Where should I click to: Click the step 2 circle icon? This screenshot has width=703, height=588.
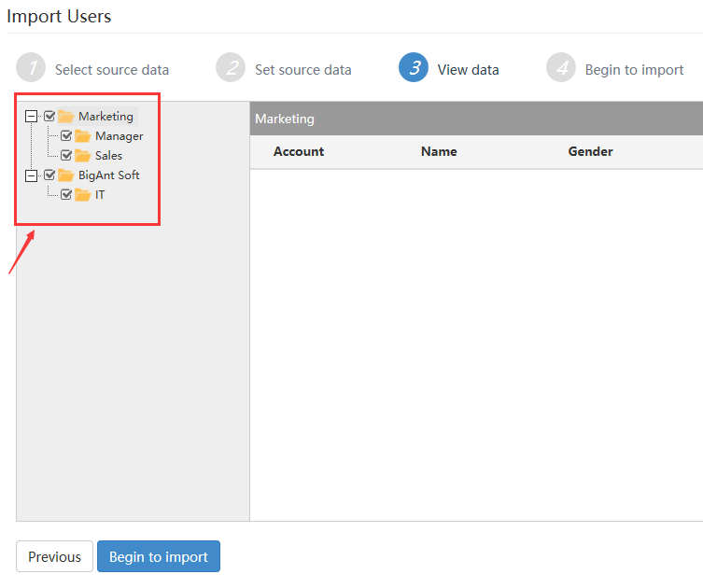(x=231, y=68)
